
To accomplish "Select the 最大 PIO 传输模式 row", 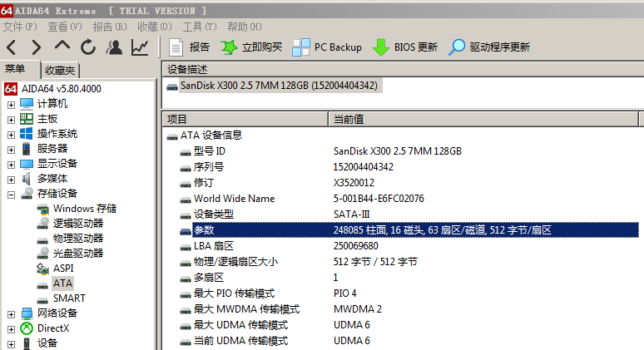I will pyautogui.click(x=409, y=293).
